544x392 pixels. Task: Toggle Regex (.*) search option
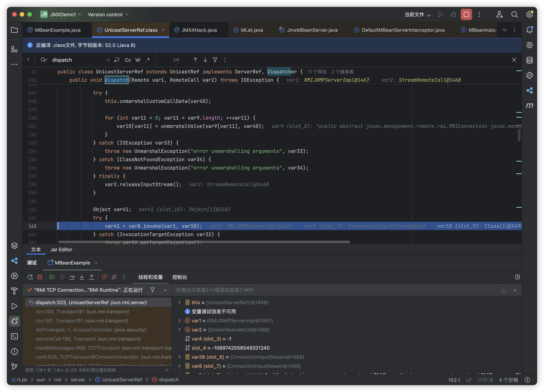click(148, 60)
